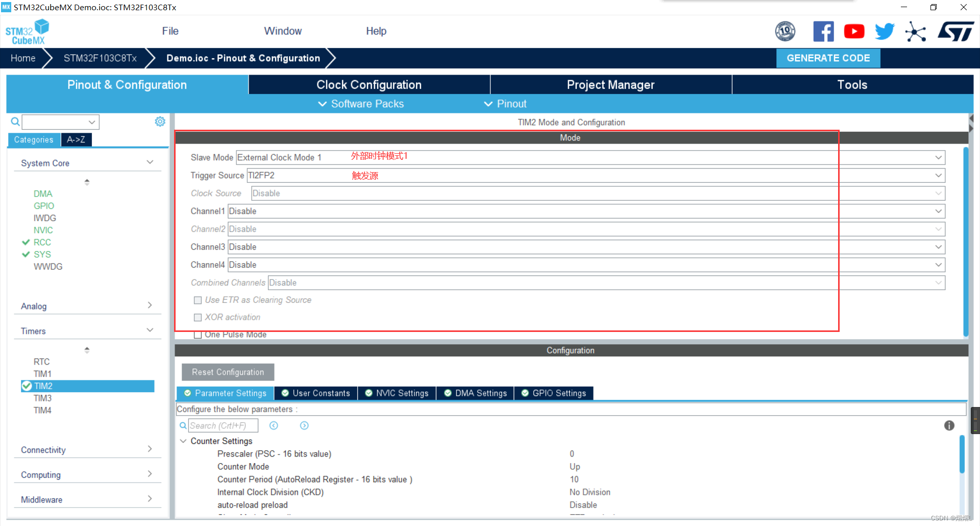Click the green check icon next to TIM2

pos(27,386)
